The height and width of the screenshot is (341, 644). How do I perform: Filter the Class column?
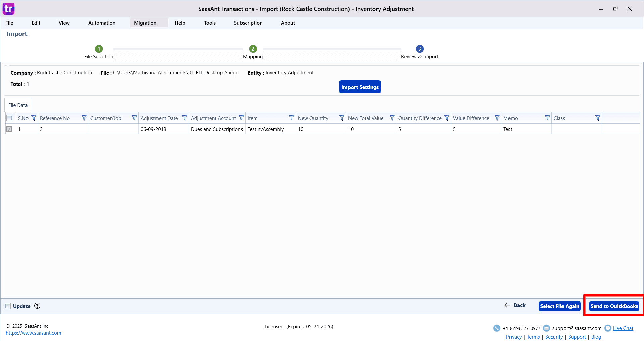[598, 118]
